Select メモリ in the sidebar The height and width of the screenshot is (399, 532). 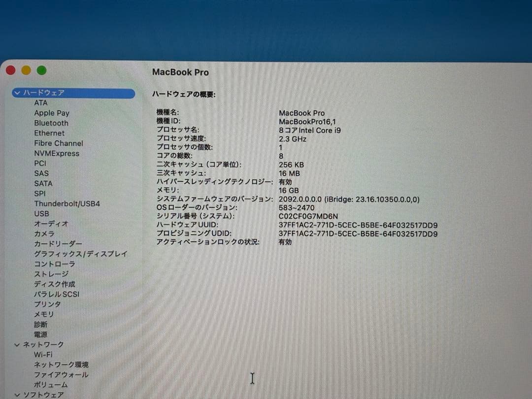coord(45,314)
